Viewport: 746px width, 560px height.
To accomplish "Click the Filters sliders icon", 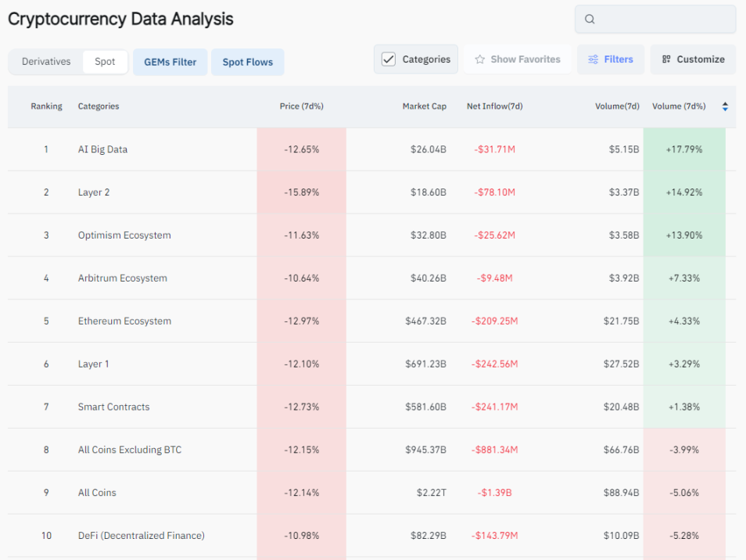I will [x=594, y=59].
